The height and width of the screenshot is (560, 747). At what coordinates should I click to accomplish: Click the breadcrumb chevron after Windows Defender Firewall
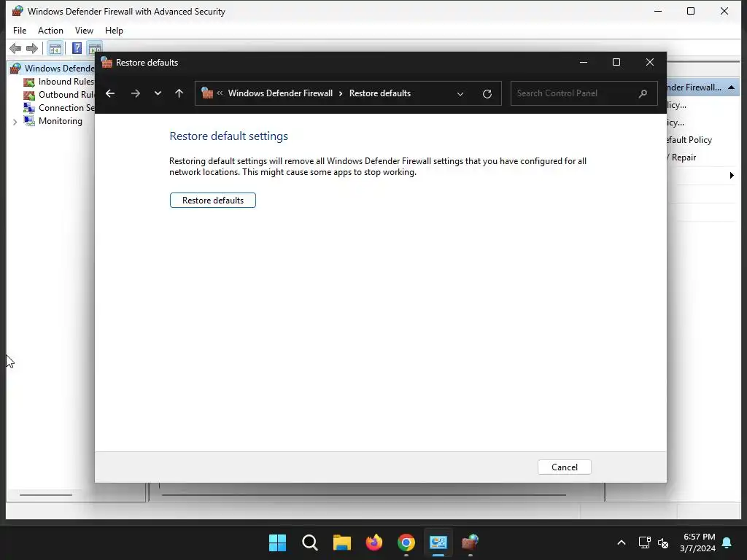tap(341, 93)
